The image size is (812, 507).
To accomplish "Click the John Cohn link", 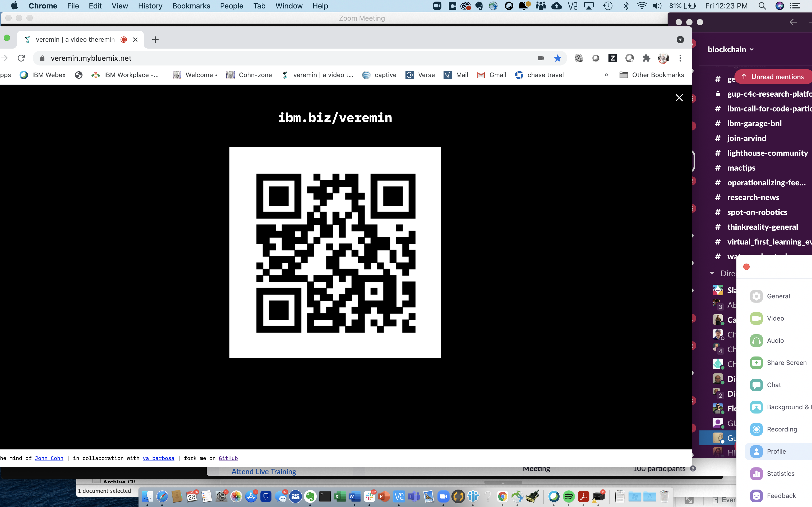I will [49, 458].
